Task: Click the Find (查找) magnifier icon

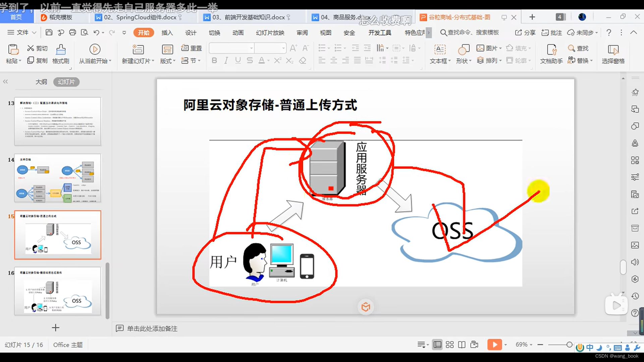Action: pos(571,48)
